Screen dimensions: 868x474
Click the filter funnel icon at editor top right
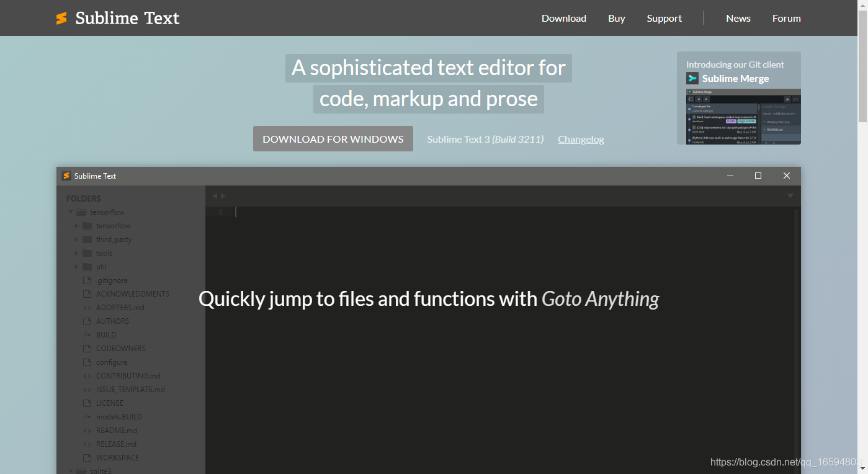(x=790, y=195)
